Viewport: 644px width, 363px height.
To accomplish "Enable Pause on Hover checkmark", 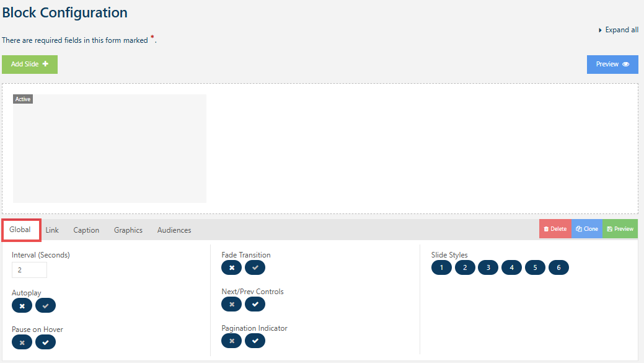I will pyautogui.click(x=45, y=342).
